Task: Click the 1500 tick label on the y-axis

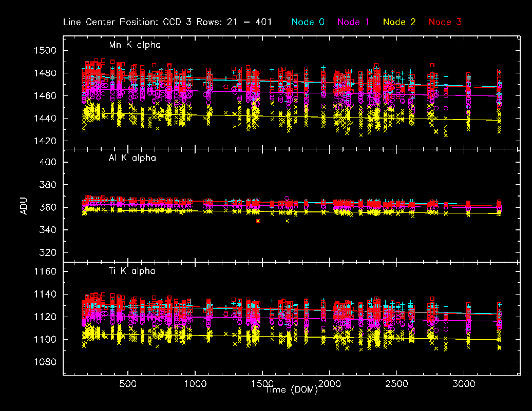Action: pos(44,51)
